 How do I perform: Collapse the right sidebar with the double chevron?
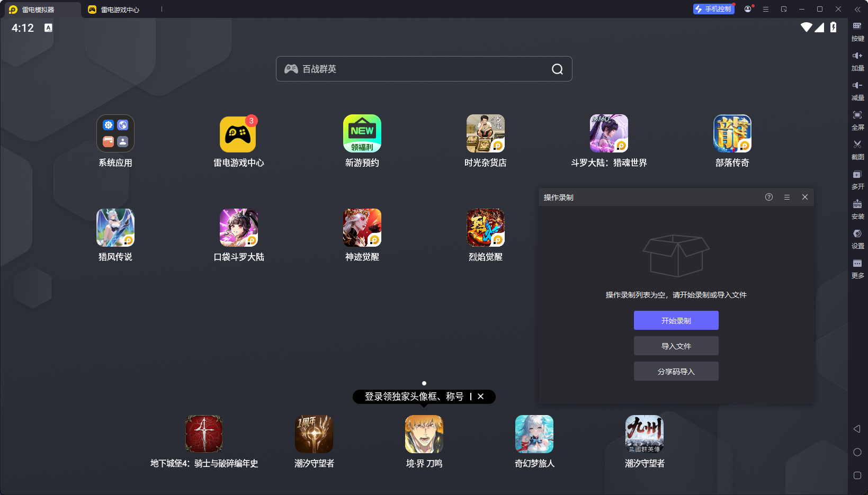click(857, 9)
